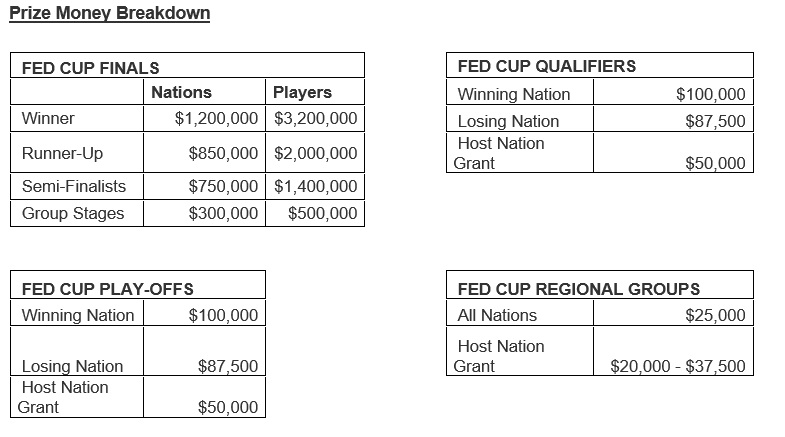
Task: Click the $3,200,000 Winner Players cell
Action: pos(315,118)
